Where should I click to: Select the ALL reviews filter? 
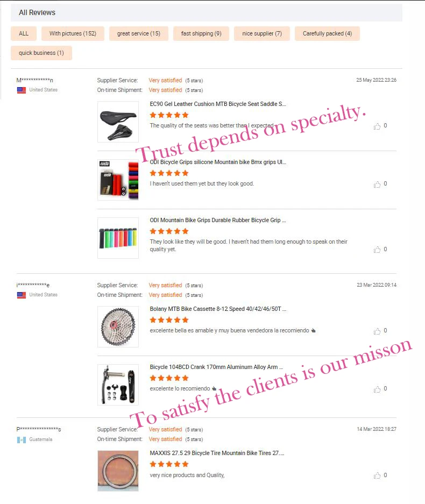click(x=24, y=33)
